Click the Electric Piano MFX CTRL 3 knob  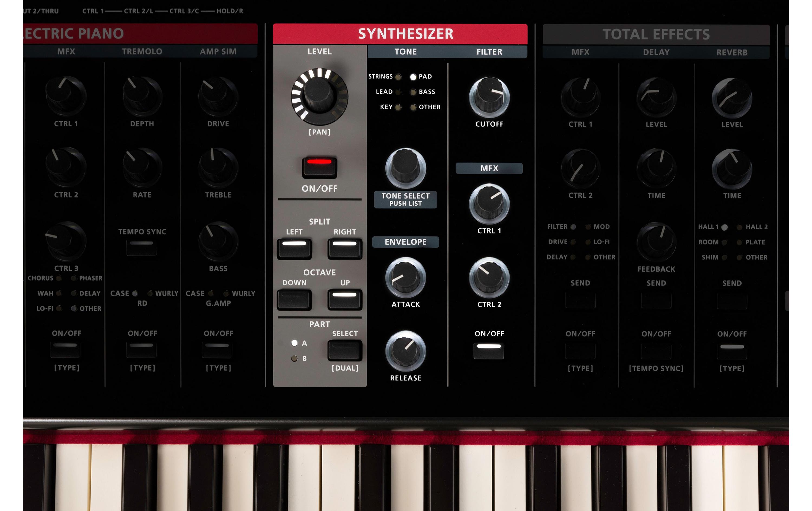66,241
